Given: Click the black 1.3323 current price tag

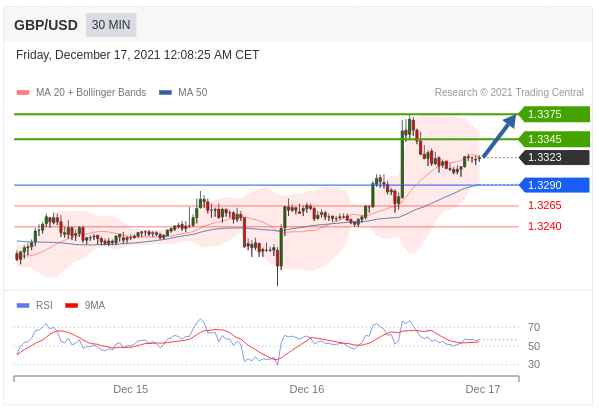Looking at the screenshot, I should (554, 157).
